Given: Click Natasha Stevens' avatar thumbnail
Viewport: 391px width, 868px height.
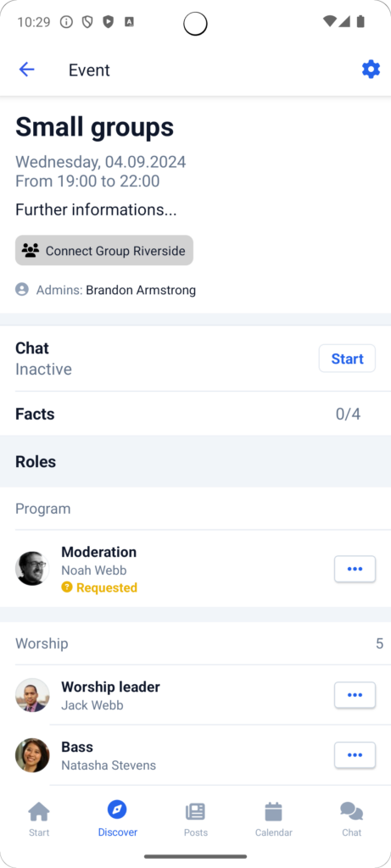Looking at the screenshot, I should pos(32,755).
